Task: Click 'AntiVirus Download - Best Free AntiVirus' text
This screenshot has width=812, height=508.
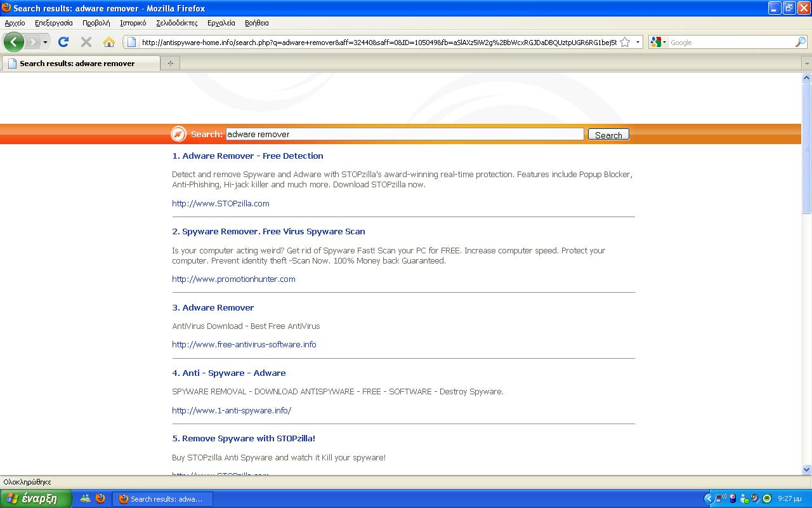Action: (246, 326)
